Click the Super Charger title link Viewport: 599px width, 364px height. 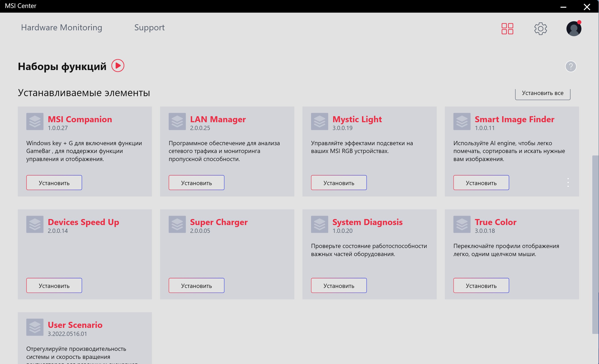click(x=218, y=222)
